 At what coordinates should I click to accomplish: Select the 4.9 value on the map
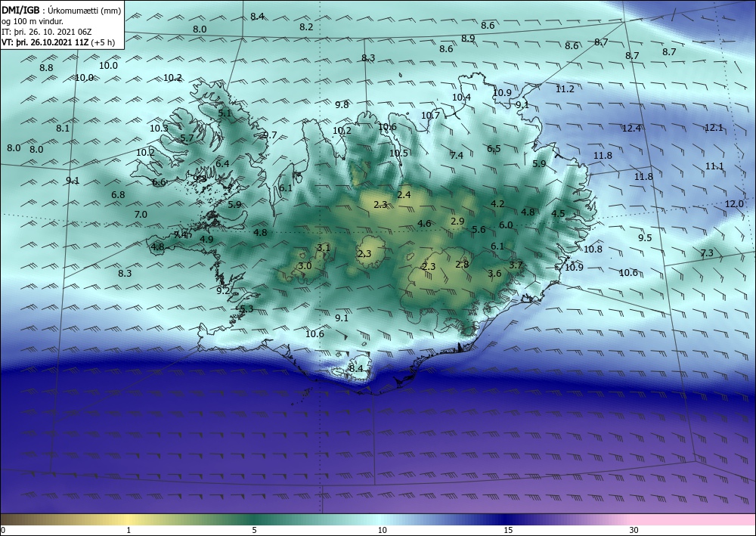[x=207, y=240]
